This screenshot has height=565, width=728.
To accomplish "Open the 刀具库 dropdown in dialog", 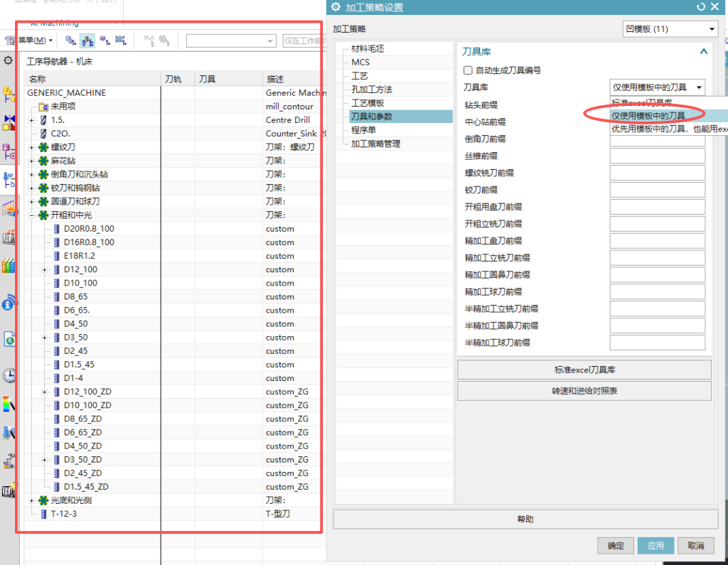I will click(657, 87).
